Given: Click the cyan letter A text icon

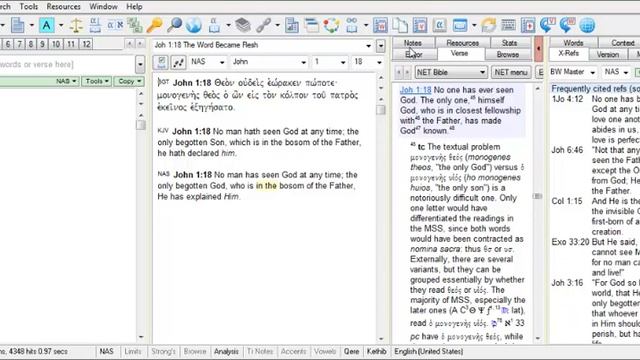Looking at the screenshot, I should point(47,25).
